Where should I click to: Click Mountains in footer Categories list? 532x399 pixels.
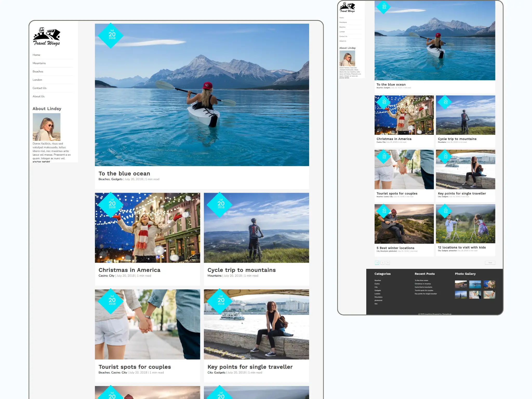point(378,297)
